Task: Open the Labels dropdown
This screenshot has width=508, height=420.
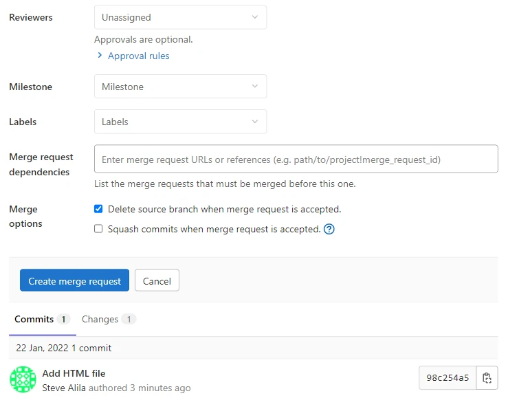Action: tap(180, 122)
